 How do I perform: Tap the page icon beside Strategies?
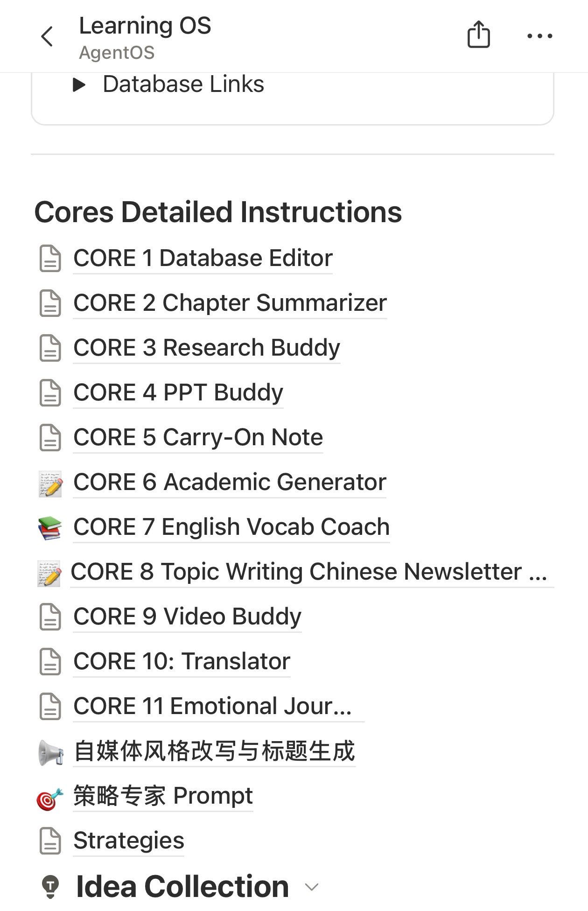click(50, 841)
